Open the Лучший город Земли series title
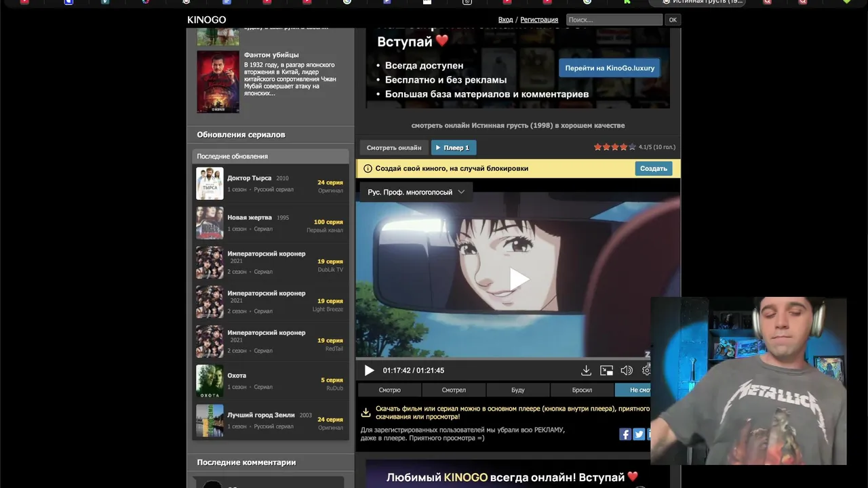 [261, 415]
